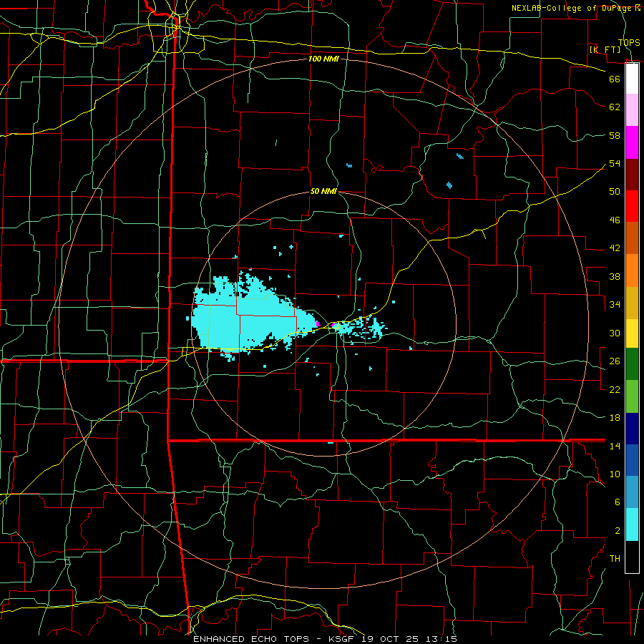Click the 38 legend value
Image resolution: width=644 pixels, height=644 pixels.
[x=615, y=277]
